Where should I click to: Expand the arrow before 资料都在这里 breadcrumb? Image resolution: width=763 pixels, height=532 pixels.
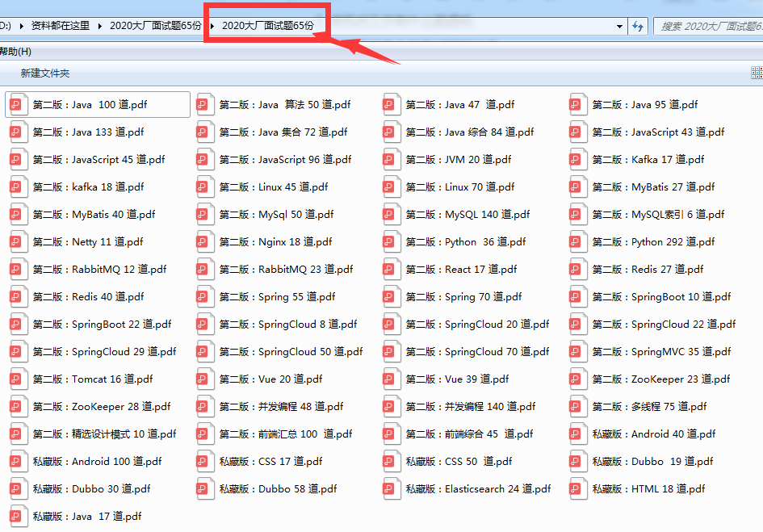coord(22,26)
